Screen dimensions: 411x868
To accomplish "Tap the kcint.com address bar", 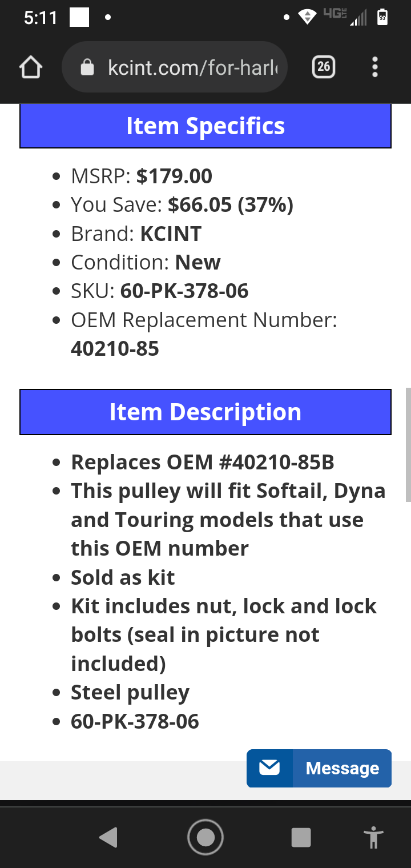I will 183,68.
